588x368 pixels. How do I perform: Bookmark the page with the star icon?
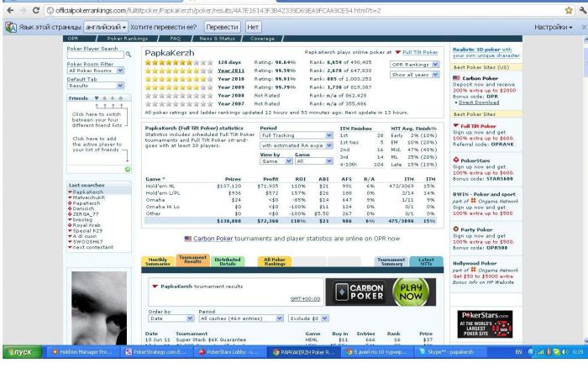(569, 11)
